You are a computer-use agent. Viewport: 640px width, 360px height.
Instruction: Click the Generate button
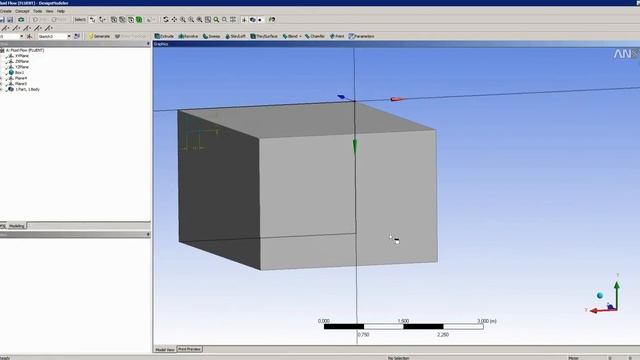pos(99,36)
